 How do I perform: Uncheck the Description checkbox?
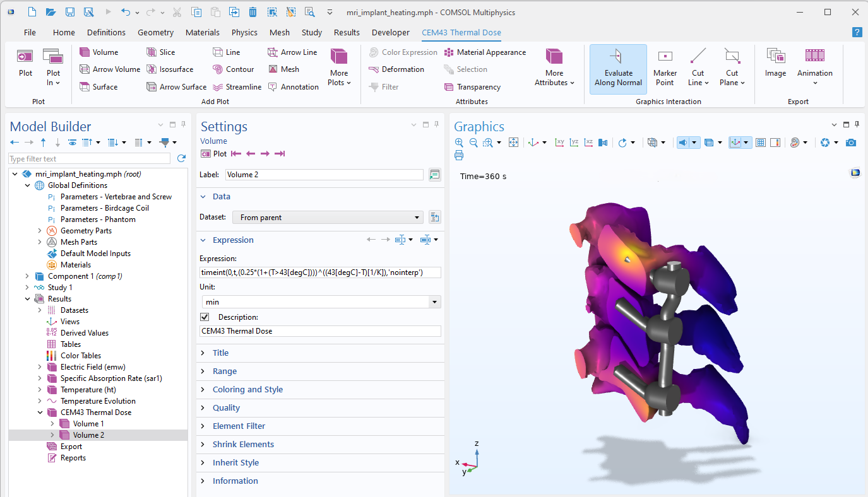point(205,317)
